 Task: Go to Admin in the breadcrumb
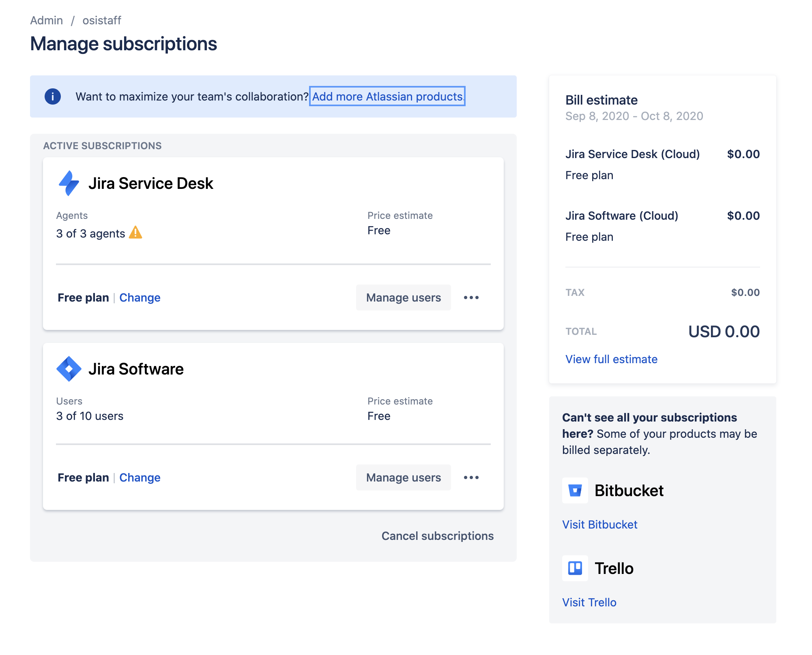click(47, 20)
